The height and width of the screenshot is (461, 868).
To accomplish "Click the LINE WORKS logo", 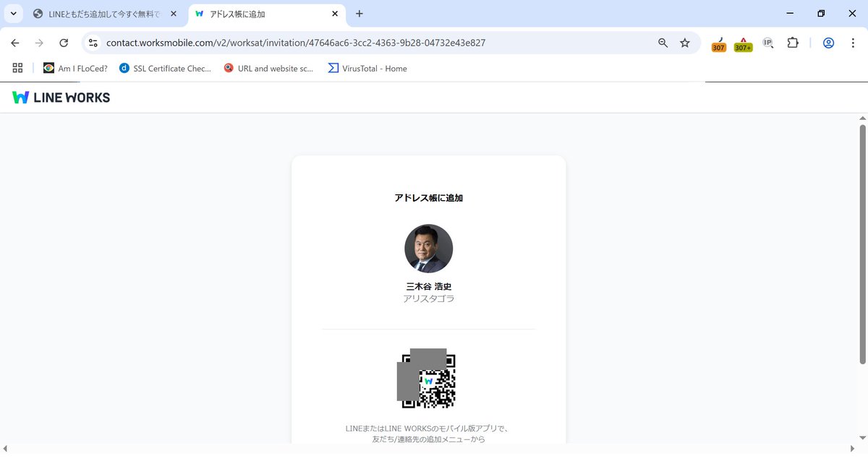I will coord(61,98).
